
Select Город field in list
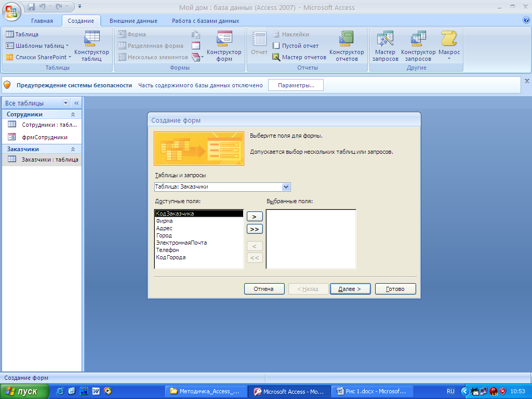pos(199,235)
